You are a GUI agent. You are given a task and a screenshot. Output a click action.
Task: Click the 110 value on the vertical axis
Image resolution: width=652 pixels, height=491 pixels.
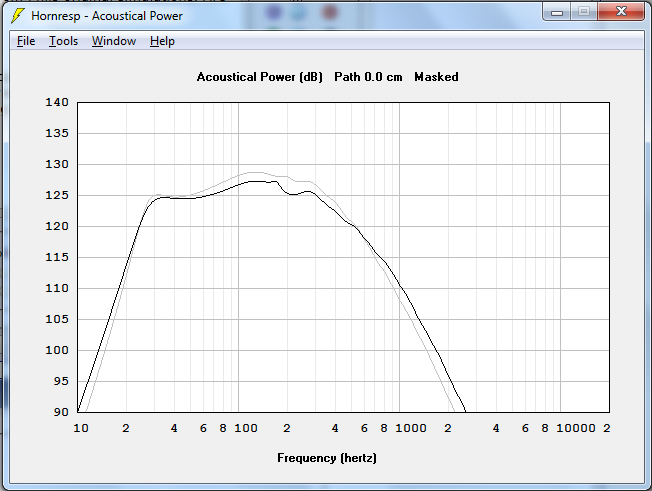57,288
